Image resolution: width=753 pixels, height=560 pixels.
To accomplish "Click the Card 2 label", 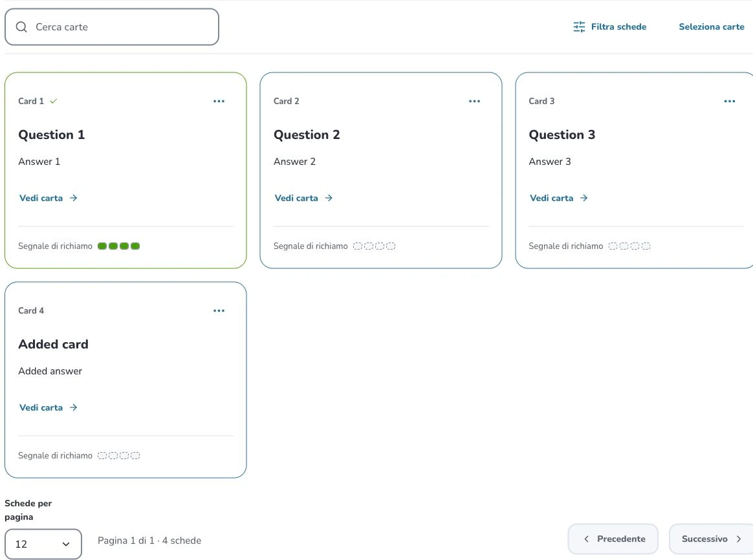I will click(x=286, y=102).
